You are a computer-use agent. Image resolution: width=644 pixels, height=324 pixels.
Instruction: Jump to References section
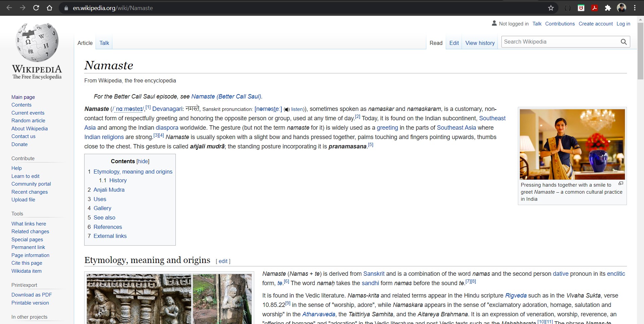(108, 227)
